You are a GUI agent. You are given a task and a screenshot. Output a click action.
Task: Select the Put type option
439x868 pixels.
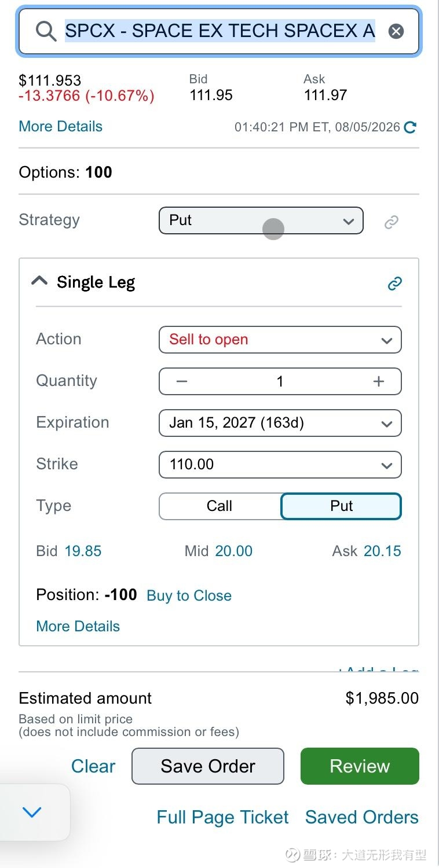(341, 506)
